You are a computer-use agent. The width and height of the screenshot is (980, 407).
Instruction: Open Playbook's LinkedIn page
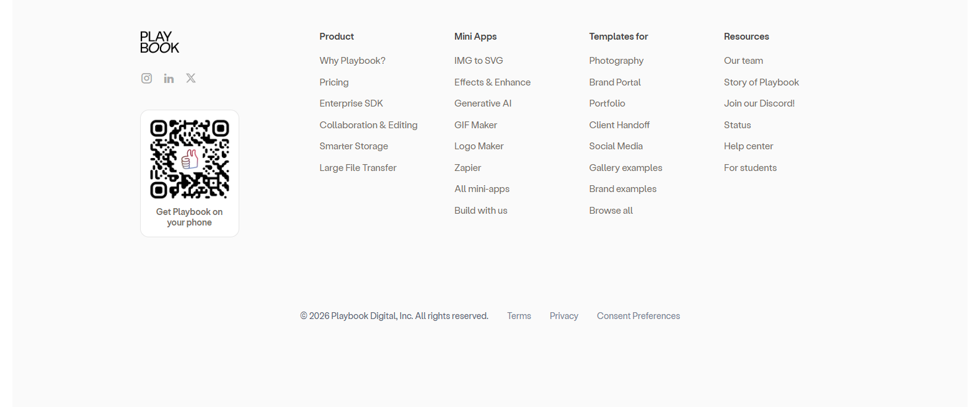click(169, 78)
